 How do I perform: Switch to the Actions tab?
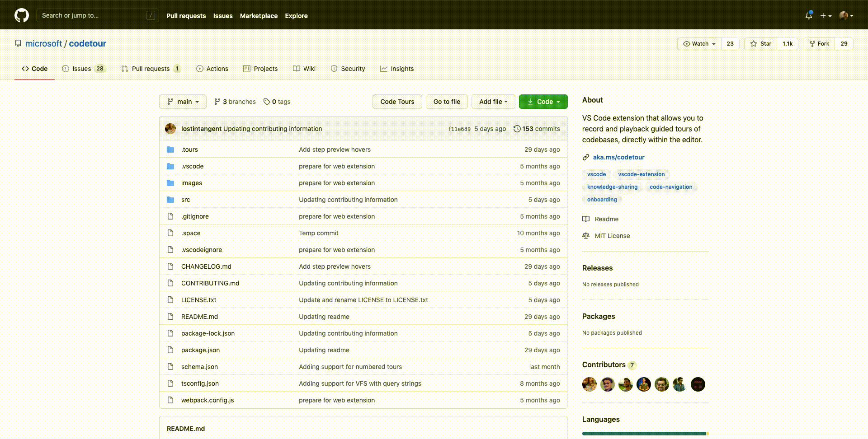tap(212, 69)
